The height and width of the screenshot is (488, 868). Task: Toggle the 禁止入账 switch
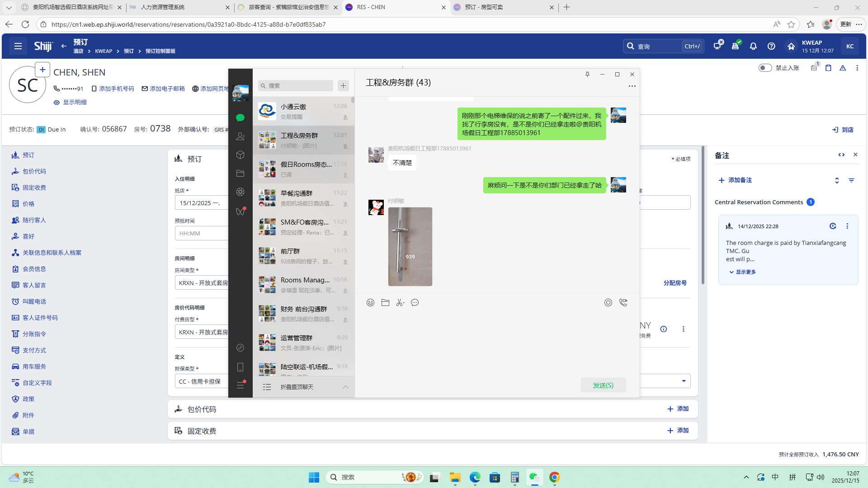click(765, 68)
